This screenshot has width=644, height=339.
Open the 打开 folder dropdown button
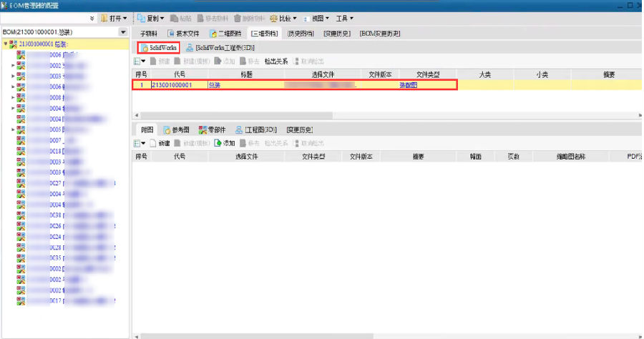pyautogui.click(x=114, y=18)
